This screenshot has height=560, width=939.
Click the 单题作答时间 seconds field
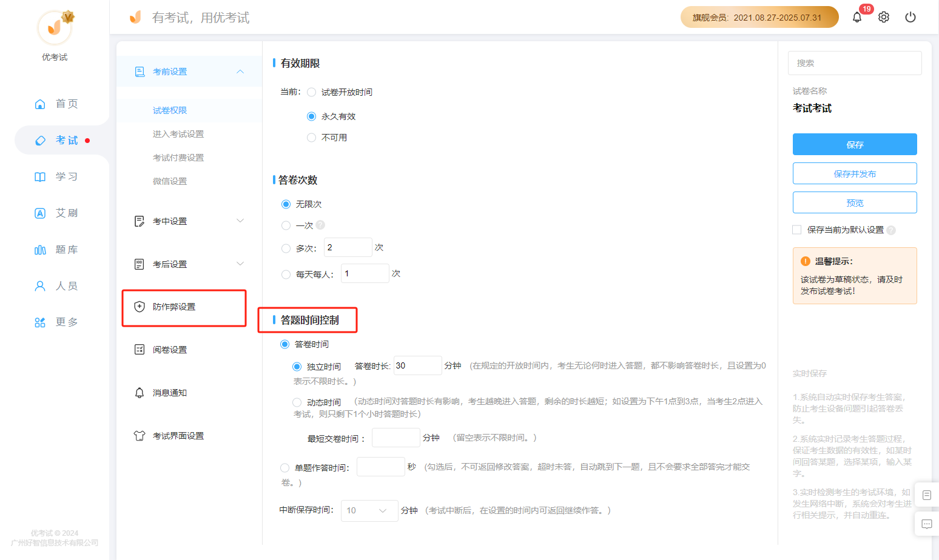click(380, 467)
